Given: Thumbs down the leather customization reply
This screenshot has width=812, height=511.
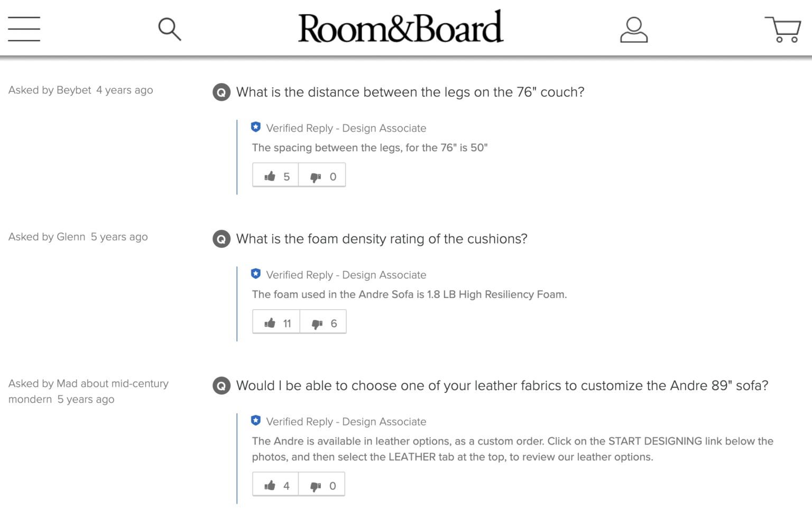Looking at the screenshot, I should (321, 484).
